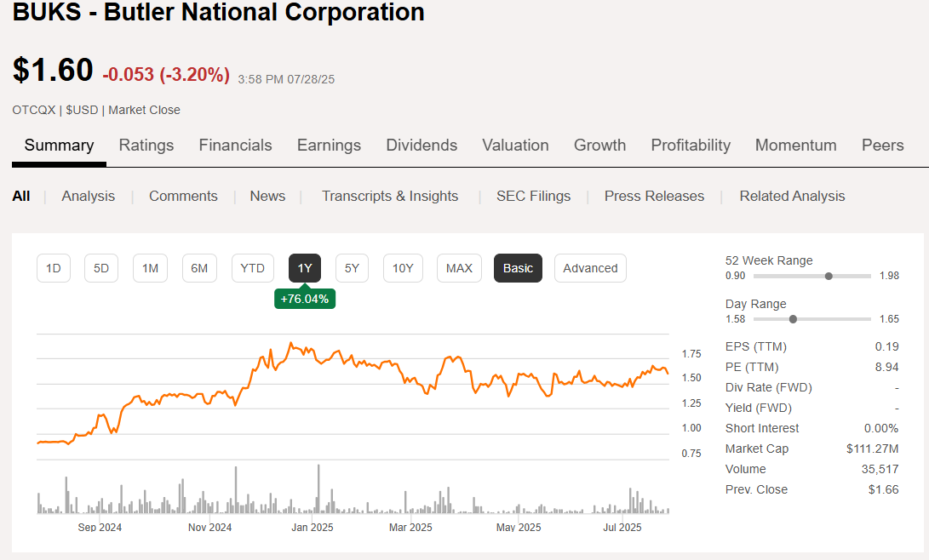Set chart range to 5D

[x=101, y=268]
